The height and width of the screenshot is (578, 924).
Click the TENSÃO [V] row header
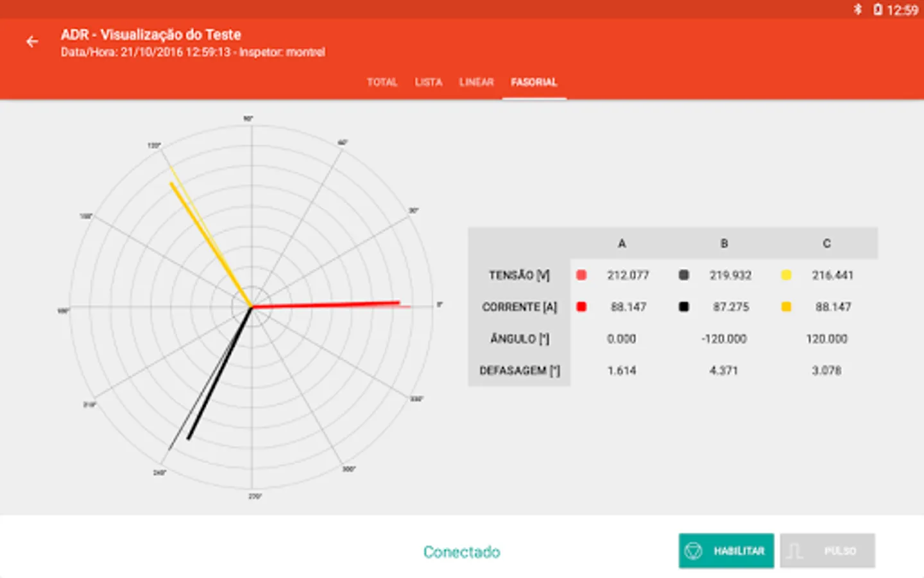point(519,275)
